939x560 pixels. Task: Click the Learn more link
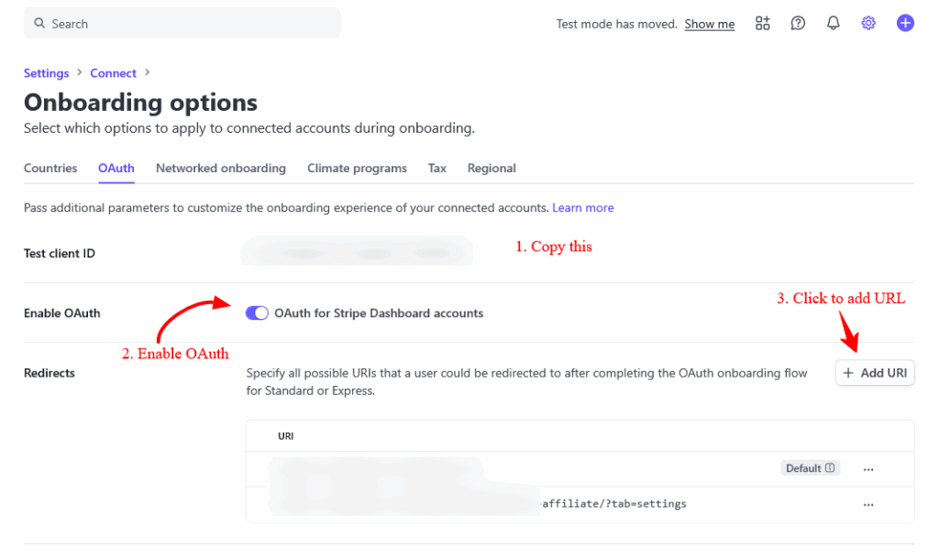pos(582,208)
